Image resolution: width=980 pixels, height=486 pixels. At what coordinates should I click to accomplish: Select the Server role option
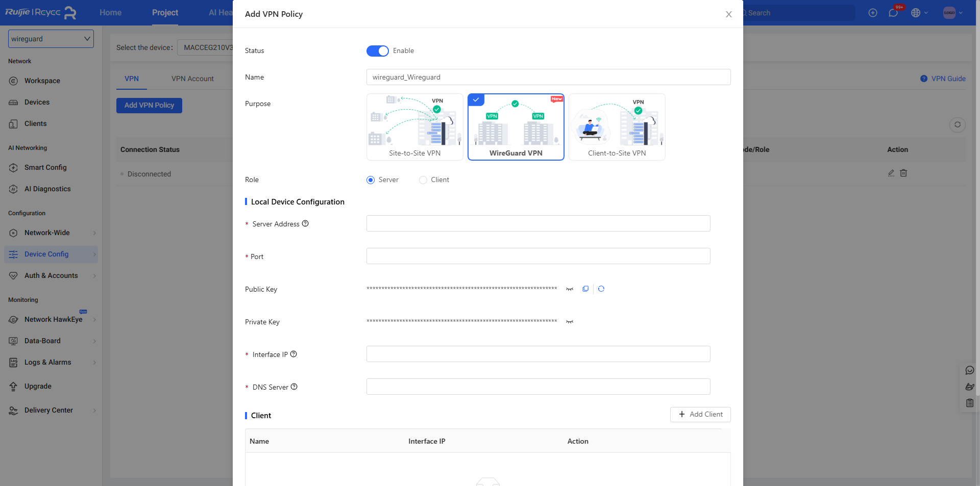click(371, 180)
